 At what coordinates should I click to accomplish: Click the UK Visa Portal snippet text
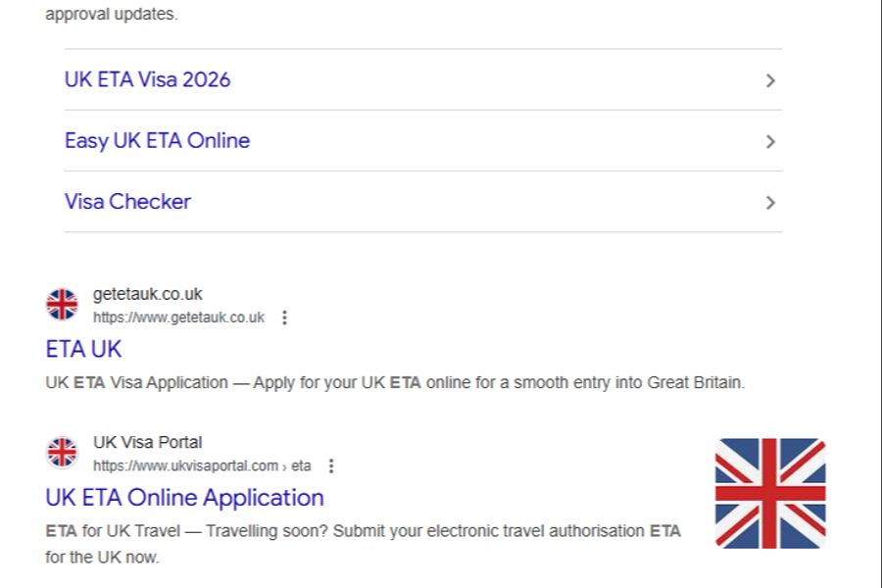click(x=362, y=531)
